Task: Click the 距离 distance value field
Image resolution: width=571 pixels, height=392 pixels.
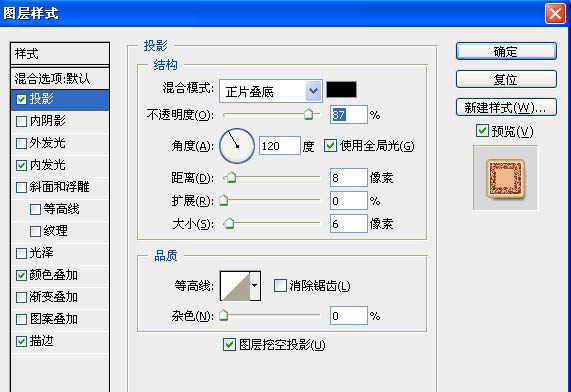Action: coord(348,178)
